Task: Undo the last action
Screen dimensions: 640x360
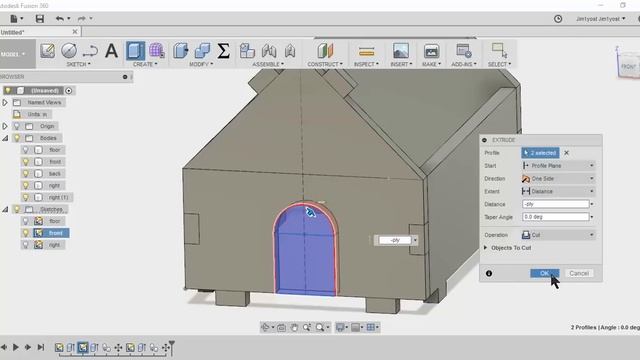Action: click(x=60, y=18)
